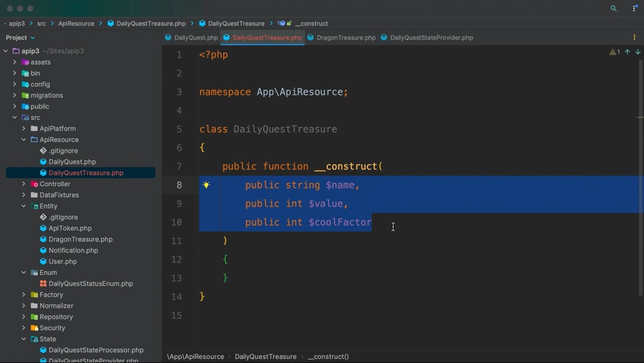Image resolution: width=644 pixels, height=363 pixels.
Task: Collapse the Entity folder
Action: pyautogui.click(x=24, y=206)
